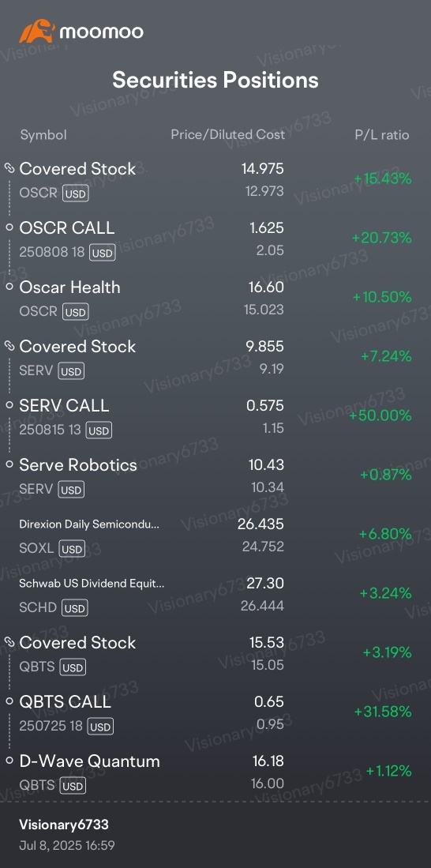This screenshot has height=868, width=431.
Task: Select the Price/Diluted Cost column header
Action: (227, 134)
